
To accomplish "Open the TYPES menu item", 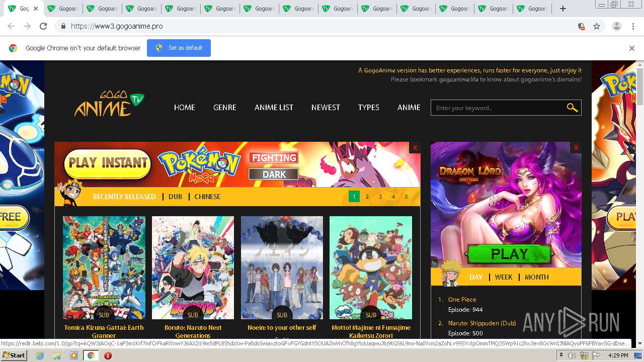I will 369,108.
